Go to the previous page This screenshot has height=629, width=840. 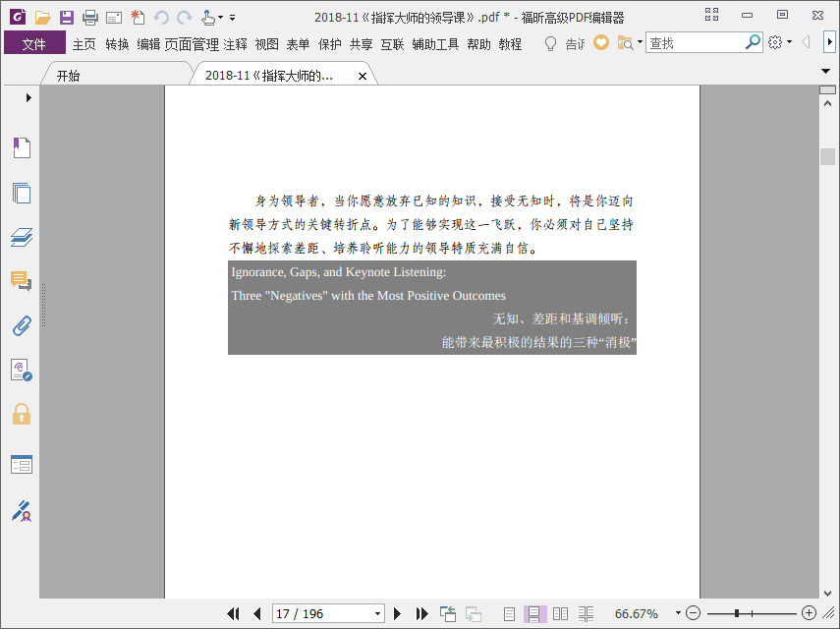coord(257,613)
